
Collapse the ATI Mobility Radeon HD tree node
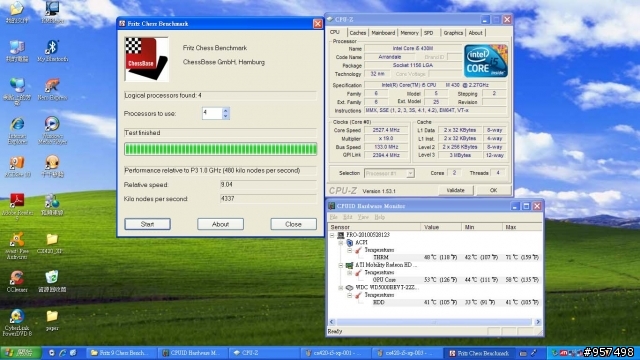pos(341,265)
